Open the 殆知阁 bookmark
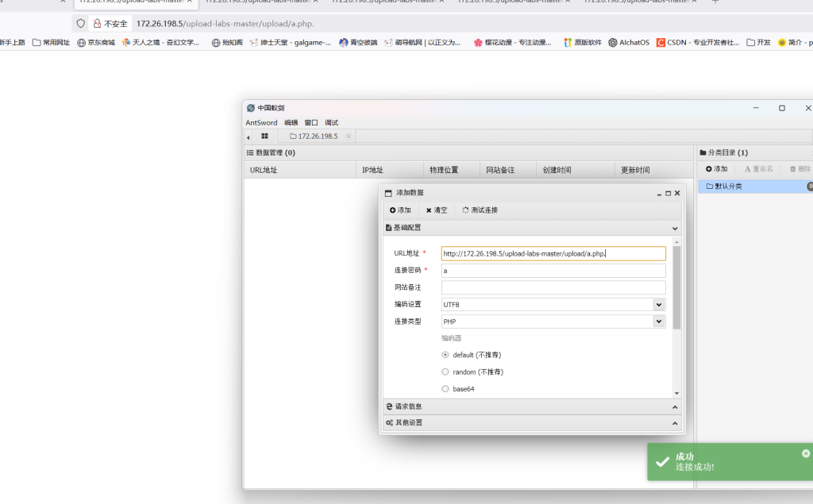The width and height of the screenshot is (813, 504). 227,43
